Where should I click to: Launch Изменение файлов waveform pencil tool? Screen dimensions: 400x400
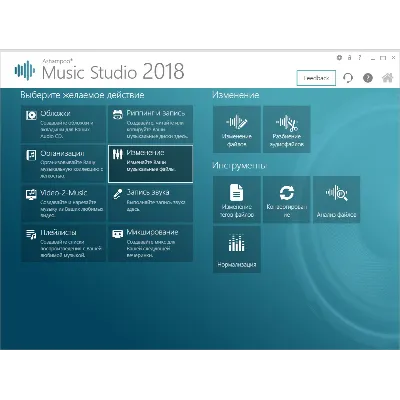pos(237,129)
